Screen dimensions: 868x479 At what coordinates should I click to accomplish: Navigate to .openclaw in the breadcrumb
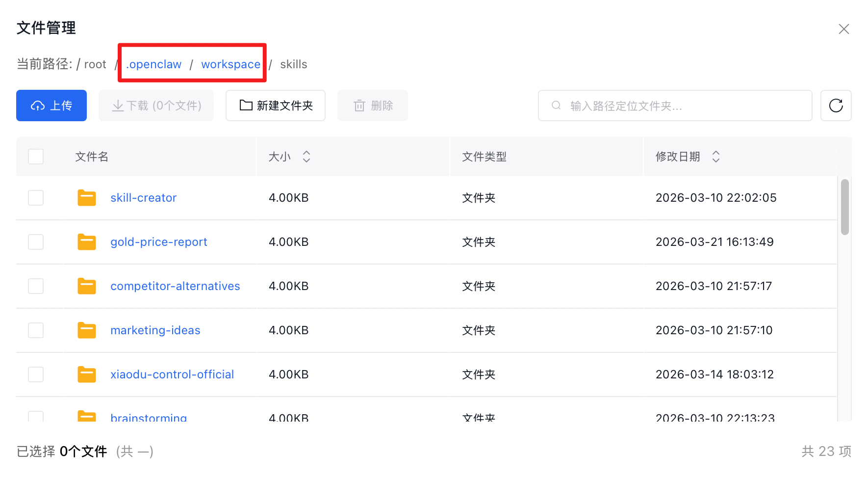pyautogui.click(x=154, y=64)
